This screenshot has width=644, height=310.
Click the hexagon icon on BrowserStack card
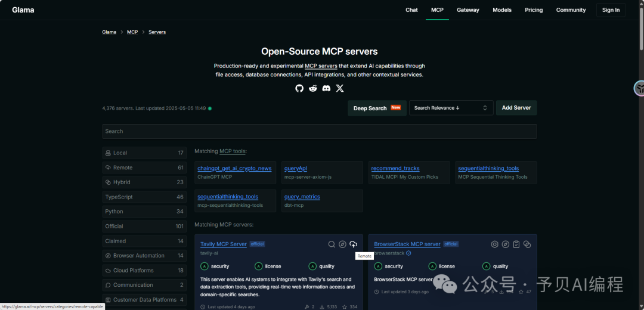pyautogui.click(x=495, y=244)
